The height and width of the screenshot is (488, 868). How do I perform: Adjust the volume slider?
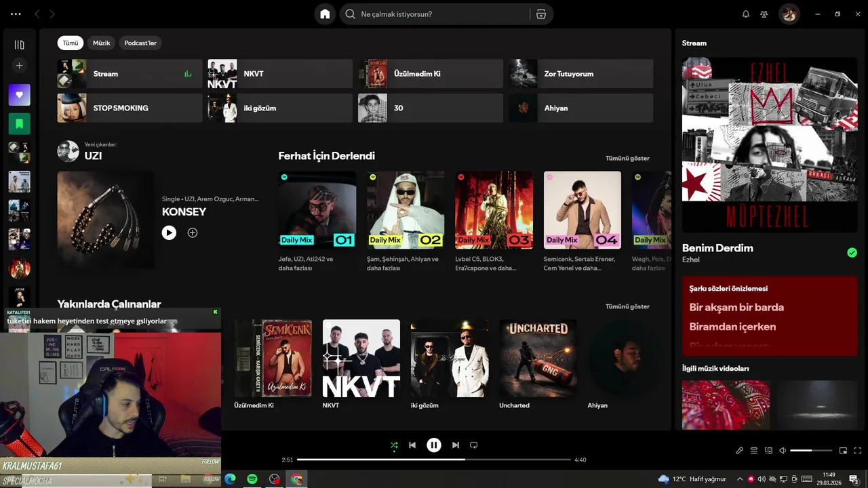click(811, 451)
